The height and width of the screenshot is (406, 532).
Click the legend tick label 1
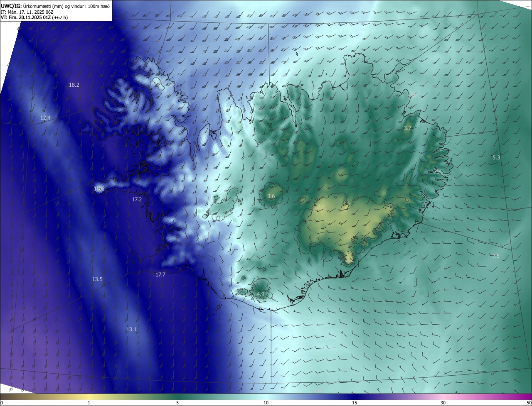pyautogui.click(x=89, y=403)
